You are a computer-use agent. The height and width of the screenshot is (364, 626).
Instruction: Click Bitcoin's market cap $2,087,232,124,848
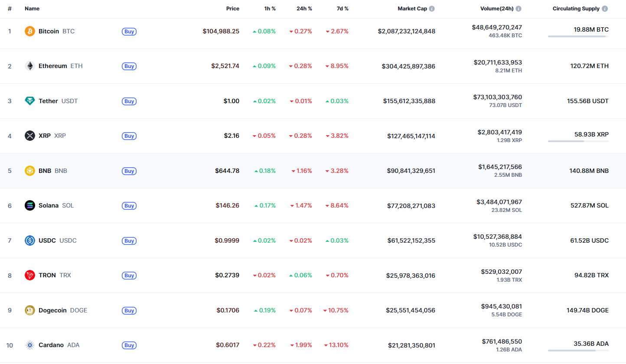coord(407,31)
